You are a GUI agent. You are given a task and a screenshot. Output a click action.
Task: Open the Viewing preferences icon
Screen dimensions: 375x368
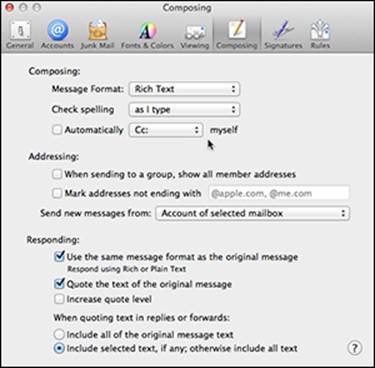pos(195,35)
